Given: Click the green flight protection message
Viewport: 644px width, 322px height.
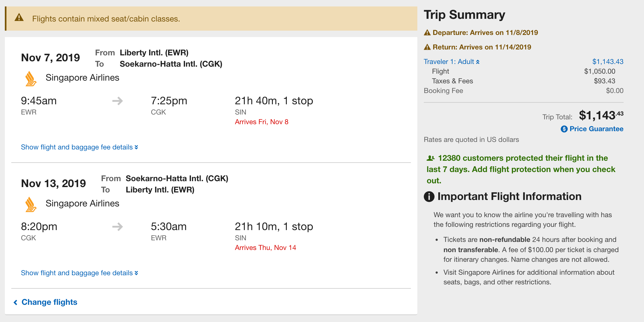Looking at the screenshot, I should point(521,169).
